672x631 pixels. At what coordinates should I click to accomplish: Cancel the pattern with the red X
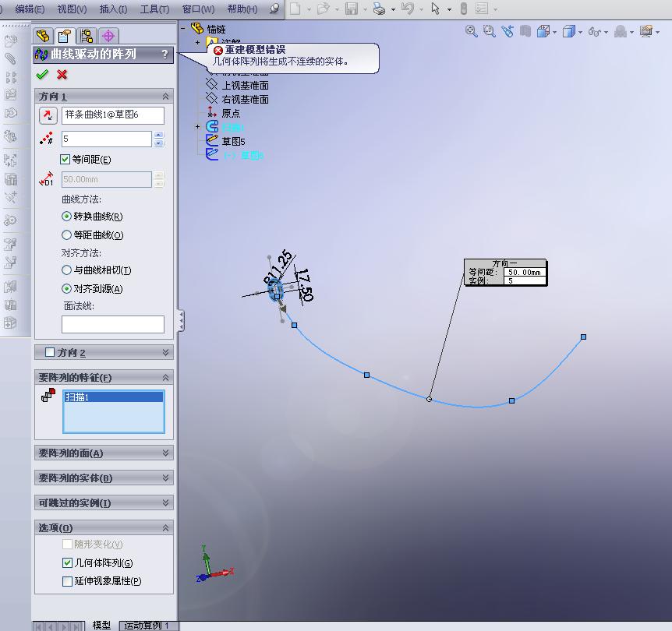pyautogui.click(x=62, y=75)
